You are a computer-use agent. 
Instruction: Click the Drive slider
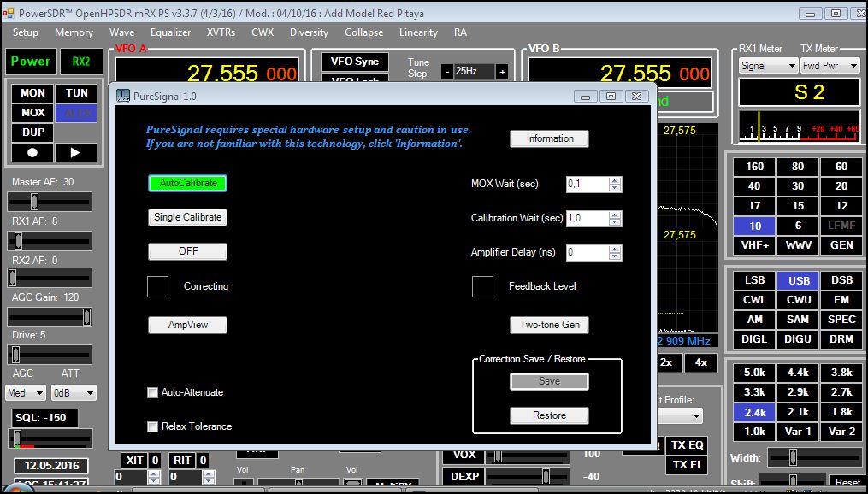click(x=50, y=355)
